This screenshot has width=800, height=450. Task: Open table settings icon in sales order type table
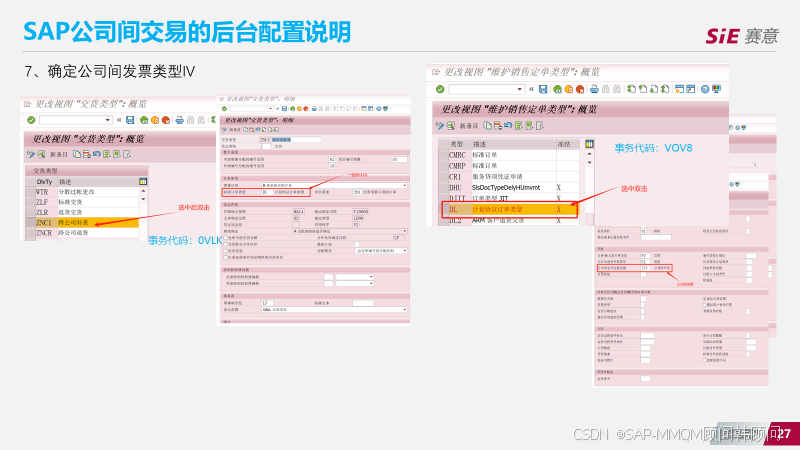pos(589,144)
